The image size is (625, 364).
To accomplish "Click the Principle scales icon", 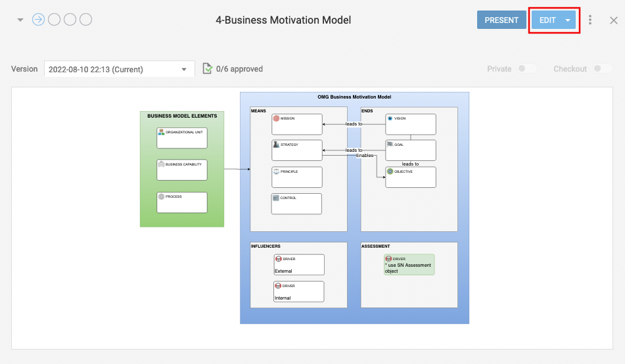I will [x=276, y=171].
